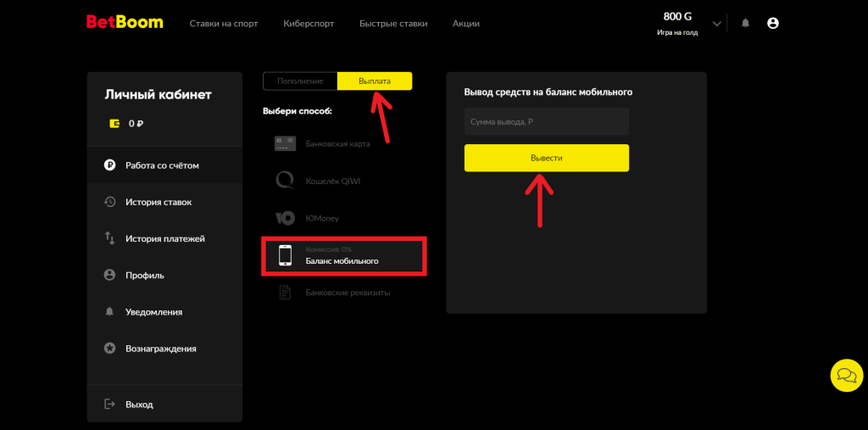Open the live chat support bubble

click(x=845, y=374)
